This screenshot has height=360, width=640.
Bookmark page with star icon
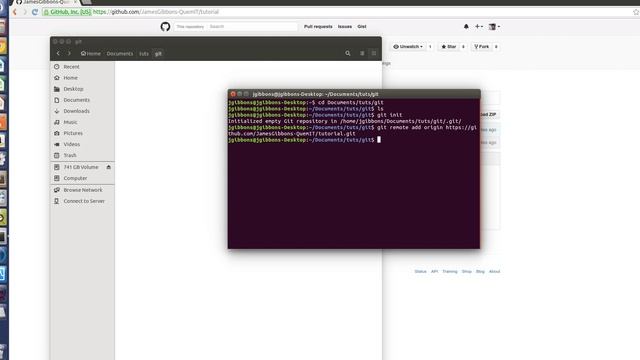point(636,12)
